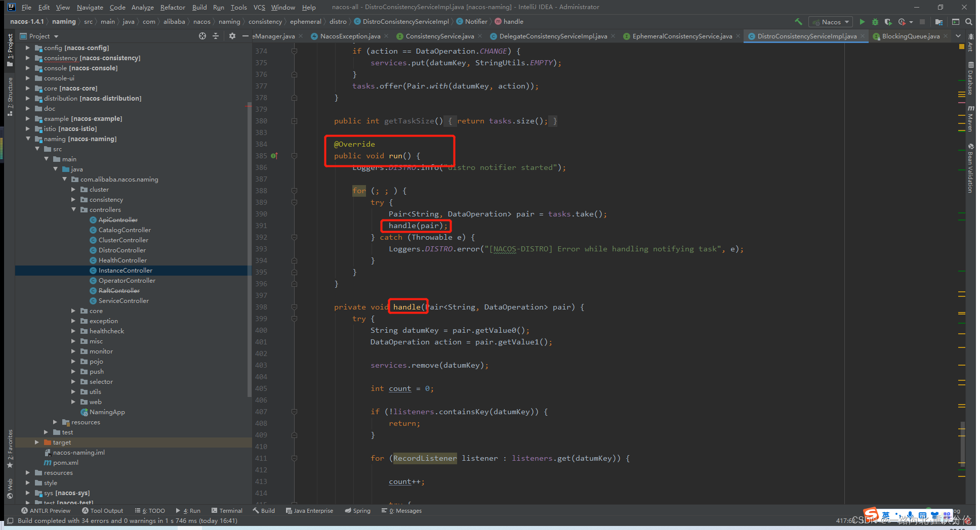Expand the config [nacos-config] module
The width and height of the screenshot is (980, 530).
click(x=28, y=48)
